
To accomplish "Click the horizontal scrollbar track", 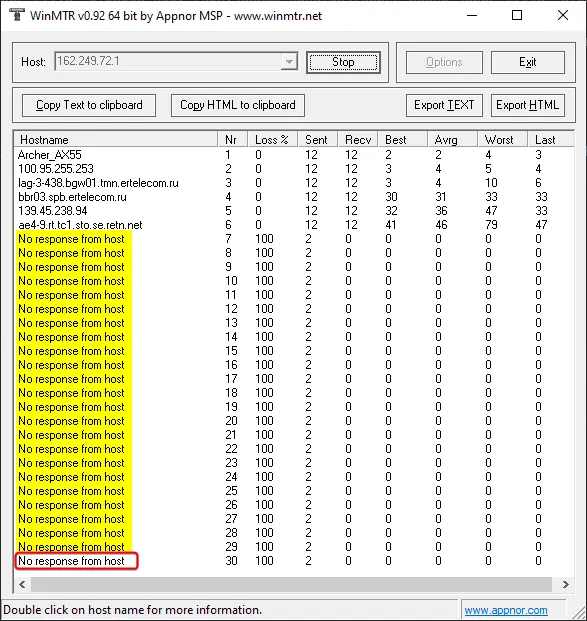I will pos(292,584).
